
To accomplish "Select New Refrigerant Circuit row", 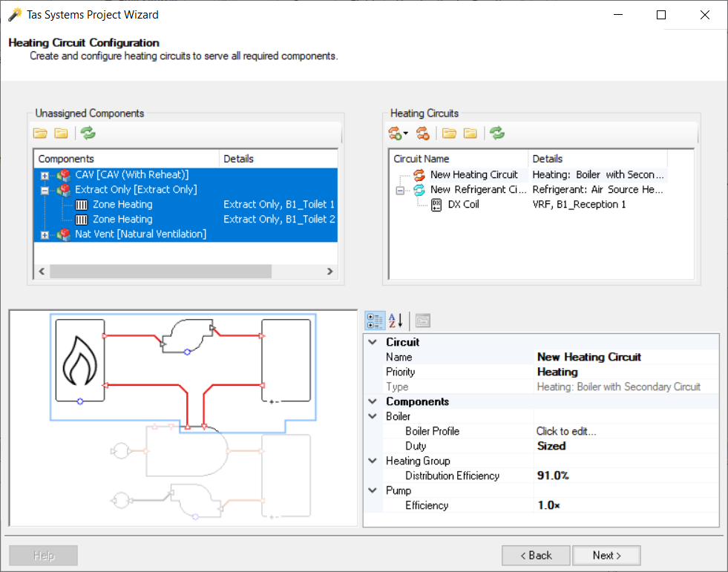I will (x=478, y=190).
